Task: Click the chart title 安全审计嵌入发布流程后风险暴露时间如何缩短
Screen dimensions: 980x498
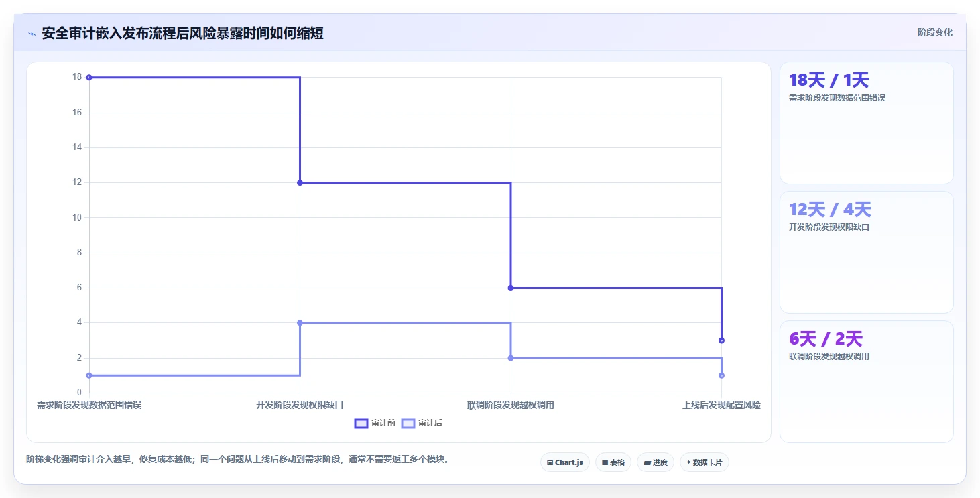Action: 182,34
